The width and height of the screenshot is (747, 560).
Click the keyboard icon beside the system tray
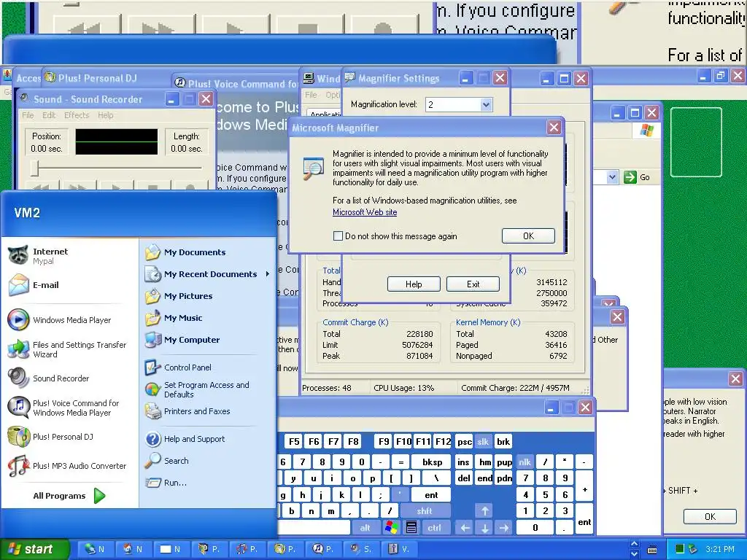tap(653, 550)
